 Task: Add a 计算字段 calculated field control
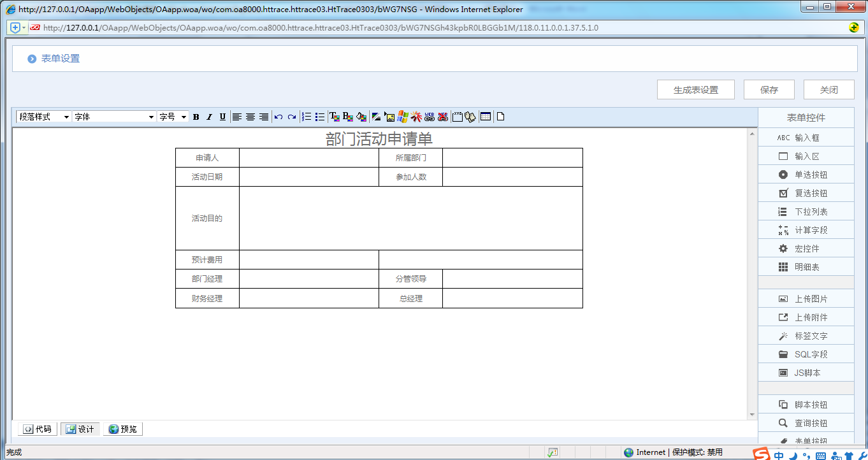[806, 230]
